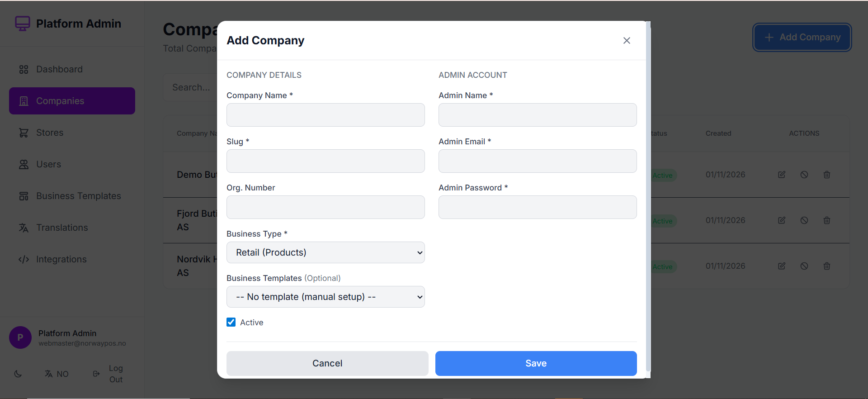Expand the Business Templates dropdown
This screenshot has width=868, height=399.
coord(325,297)
